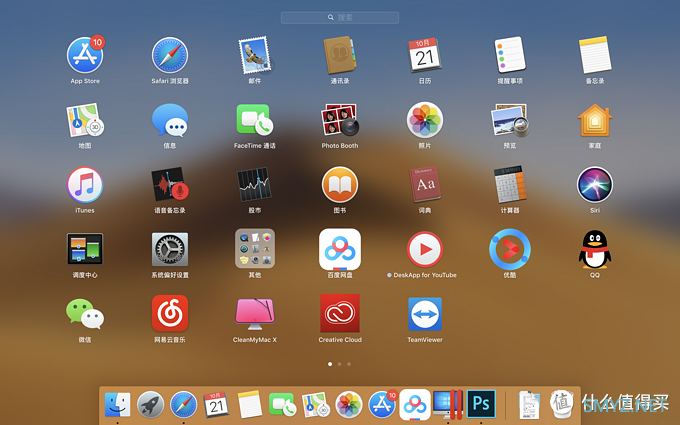The height and width of the screenshot is (425, 680).
Task: Launch the 计算器 Calculator app
Action: (x=510, y=185)
